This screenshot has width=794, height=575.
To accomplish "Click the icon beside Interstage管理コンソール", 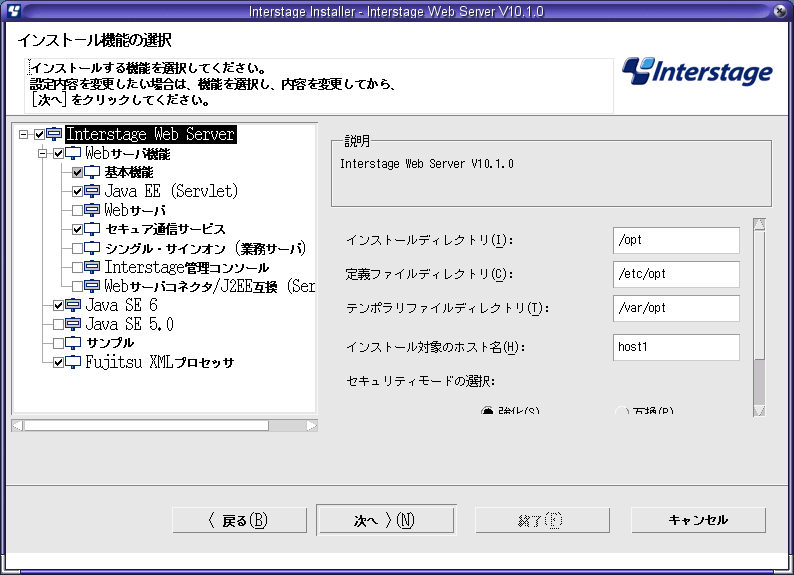I will coord(92,267).
